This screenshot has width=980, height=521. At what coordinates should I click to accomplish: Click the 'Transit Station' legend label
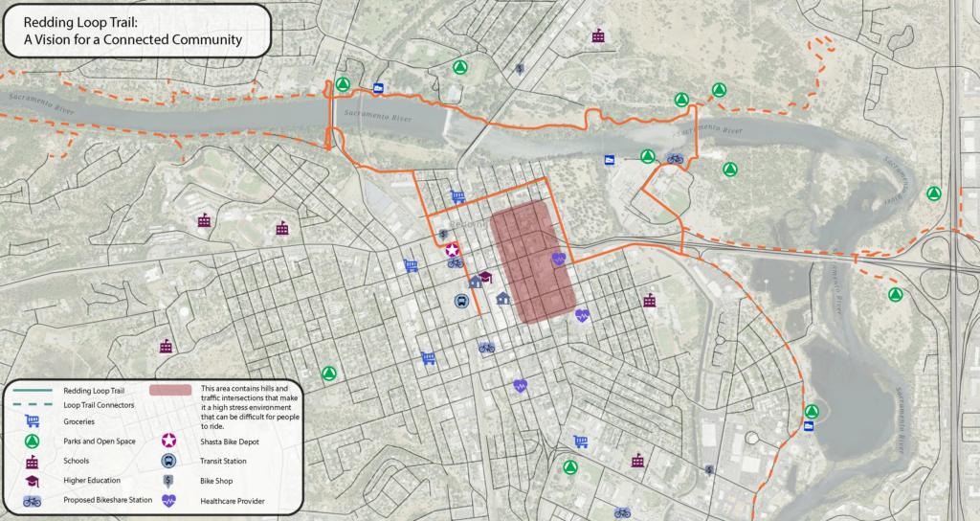[222, 461]
